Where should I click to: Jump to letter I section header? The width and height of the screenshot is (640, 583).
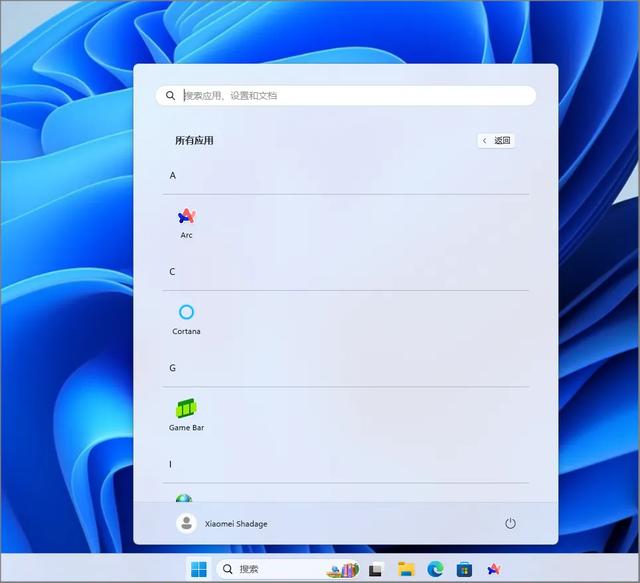(171, 464)
